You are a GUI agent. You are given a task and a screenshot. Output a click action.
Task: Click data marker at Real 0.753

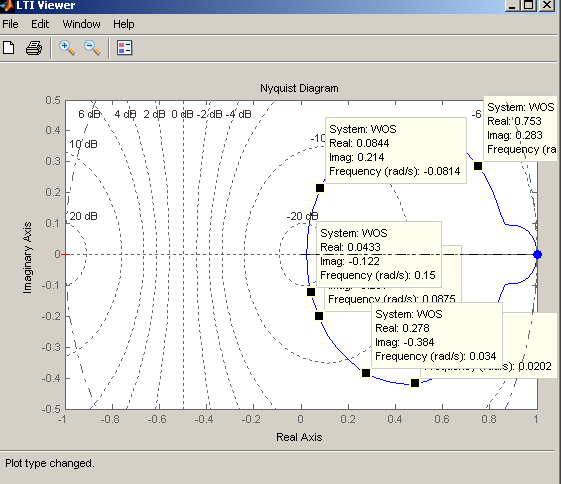click(478, 166)
